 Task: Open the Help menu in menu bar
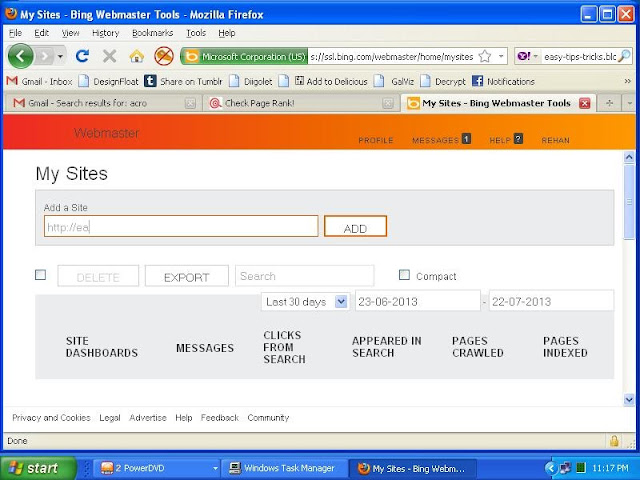(x=227, y=33)
